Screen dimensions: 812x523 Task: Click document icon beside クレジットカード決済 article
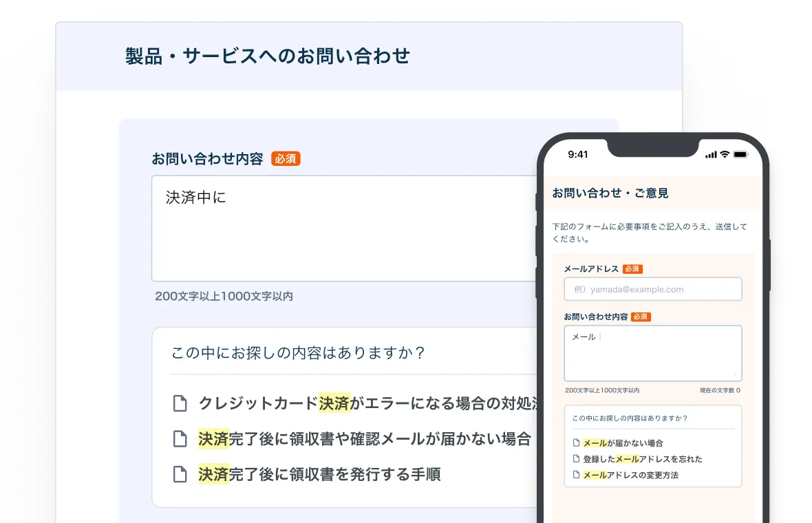coord(180,403)
